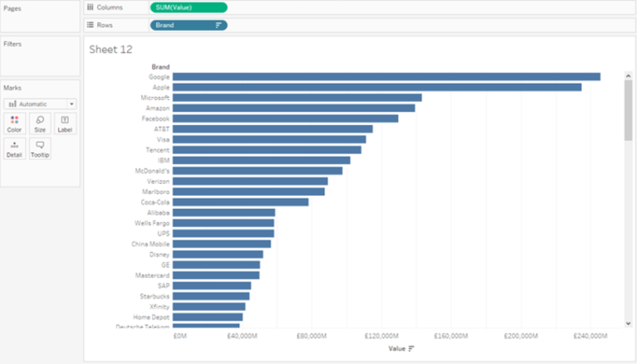Click the GE row label
The width and height of the screenshot is (637, 364).
coord(165,265)
